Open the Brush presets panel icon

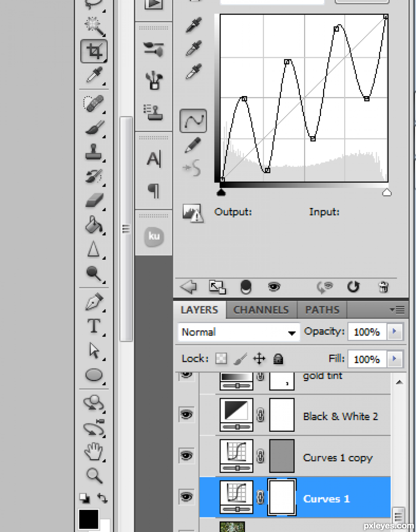pos(154,49)
